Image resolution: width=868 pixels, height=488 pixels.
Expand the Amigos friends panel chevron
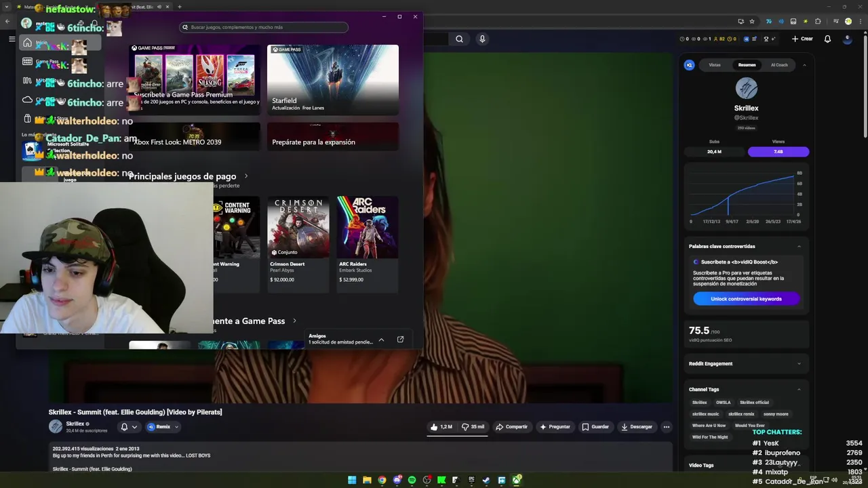click(381, 339)
